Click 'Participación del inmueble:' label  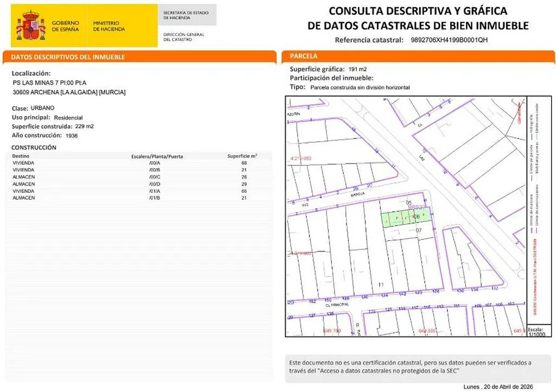(332, 78)
